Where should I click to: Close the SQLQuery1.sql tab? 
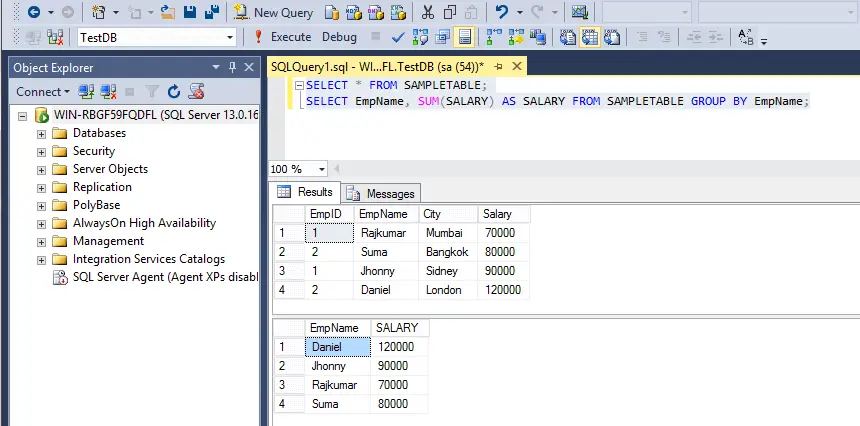coord(517,67)
